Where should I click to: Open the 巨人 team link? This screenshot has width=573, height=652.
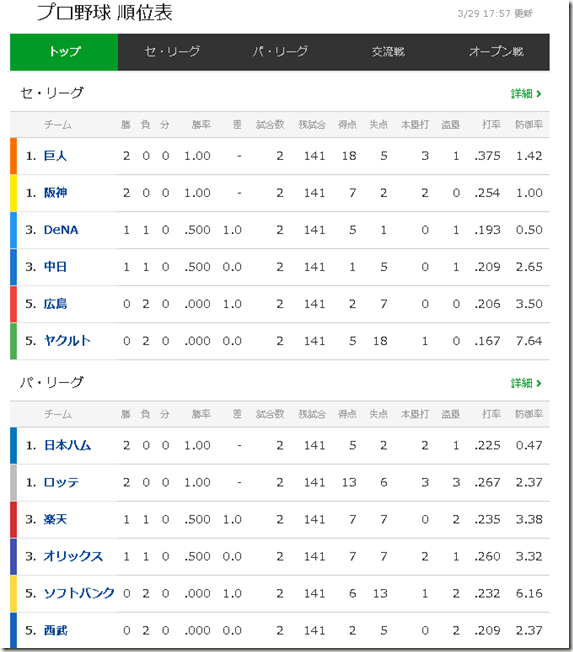(x=55, y=156)
